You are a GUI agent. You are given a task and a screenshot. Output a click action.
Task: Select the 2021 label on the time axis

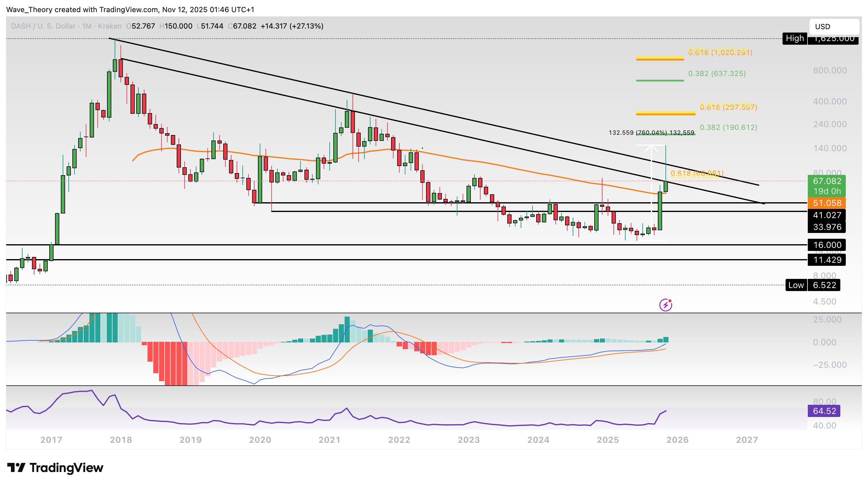point(329,439)
